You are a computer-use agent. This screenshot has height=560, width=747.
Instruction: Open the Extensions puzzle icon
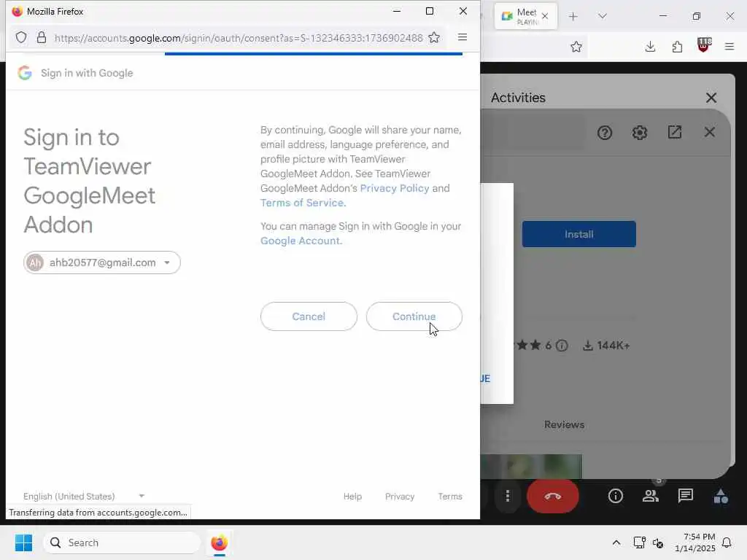click(x=677, y=46)
